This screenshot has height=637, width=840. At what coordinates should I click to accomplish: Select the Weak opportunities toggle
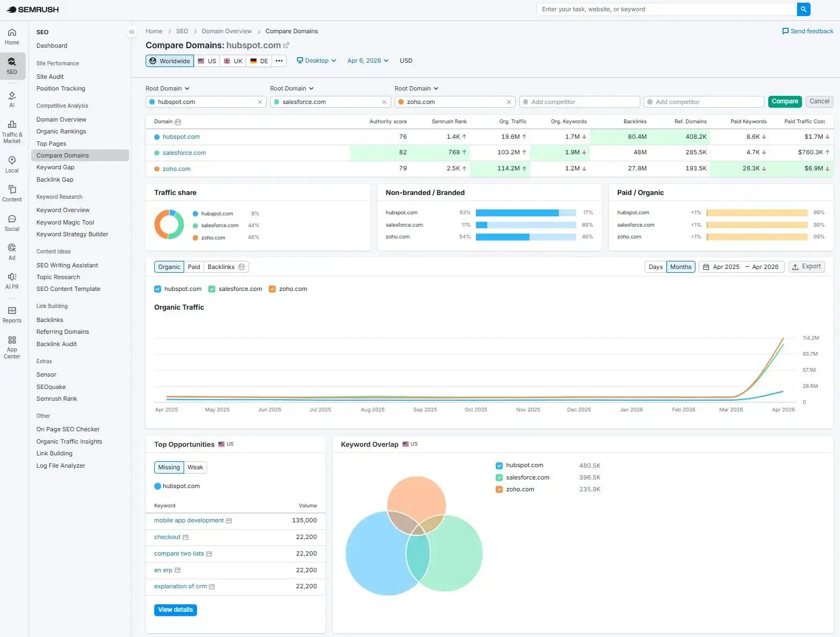[195, 467]
